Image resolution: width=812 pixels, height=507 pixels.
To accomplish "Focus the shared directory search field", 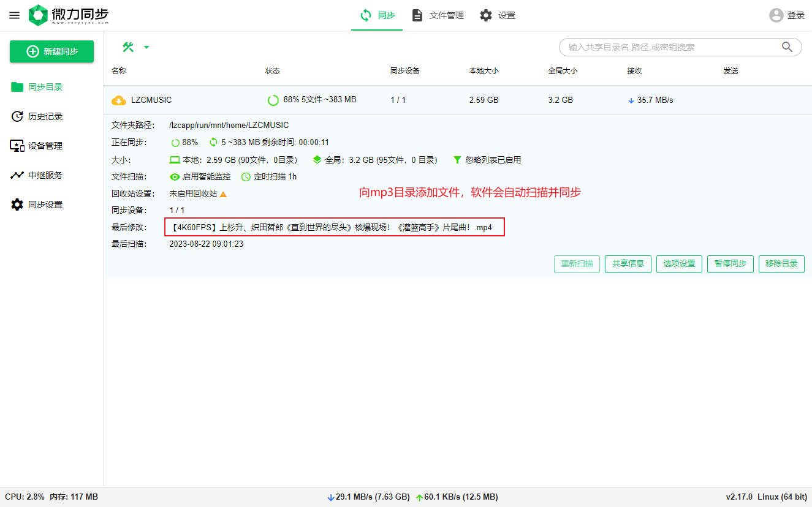I will [671, 47].
